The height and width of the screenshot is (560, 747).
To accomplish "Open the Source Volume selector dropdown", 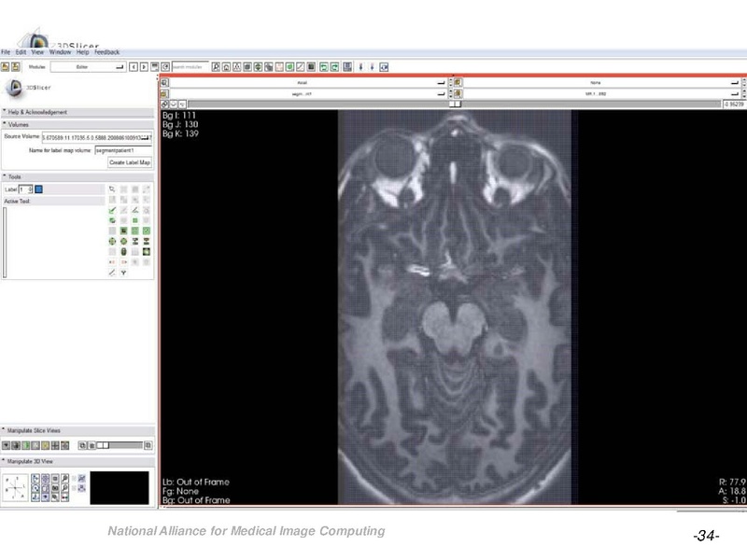I will 97,137.
